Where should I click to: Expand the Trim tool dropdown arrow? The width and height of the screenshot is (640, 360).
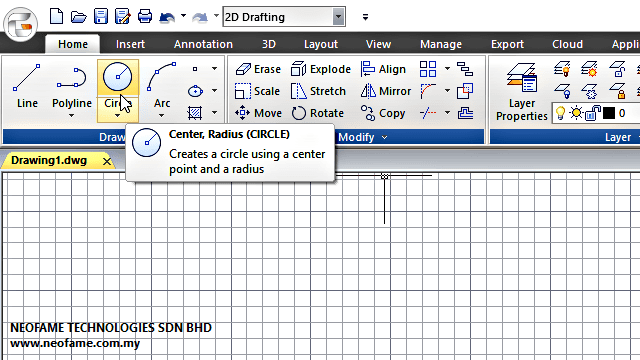pos(447,112)
